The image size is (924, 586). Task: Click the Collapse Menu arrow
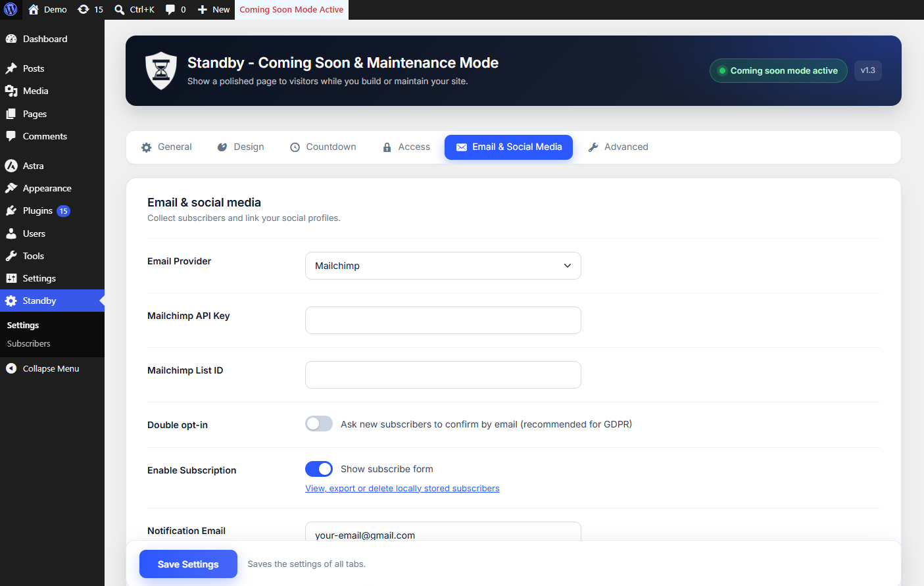click(11, 368)
